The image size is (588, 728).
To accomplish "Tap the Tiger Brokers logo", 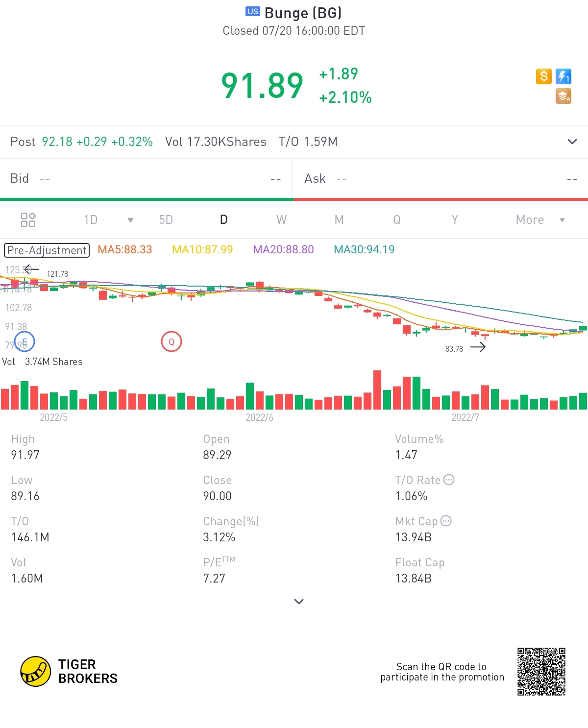I will point(69,671).
